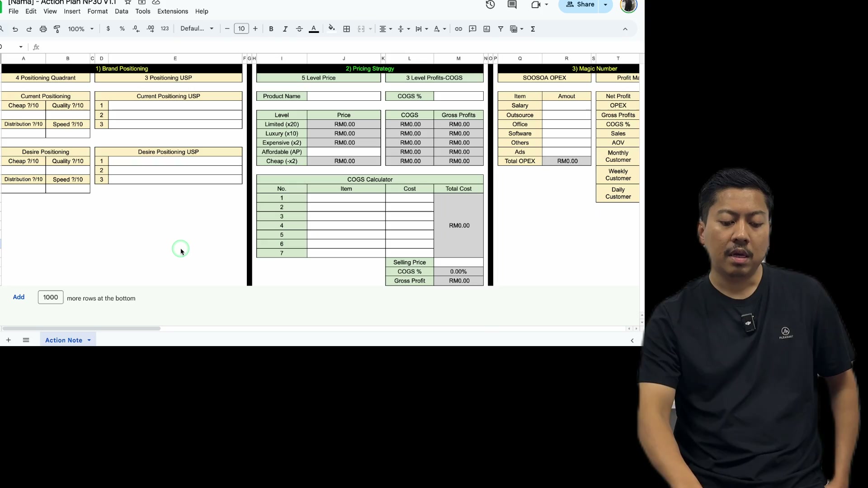Open the Data menu
This screenshot has width=868, height=488.
pos(121,11)
